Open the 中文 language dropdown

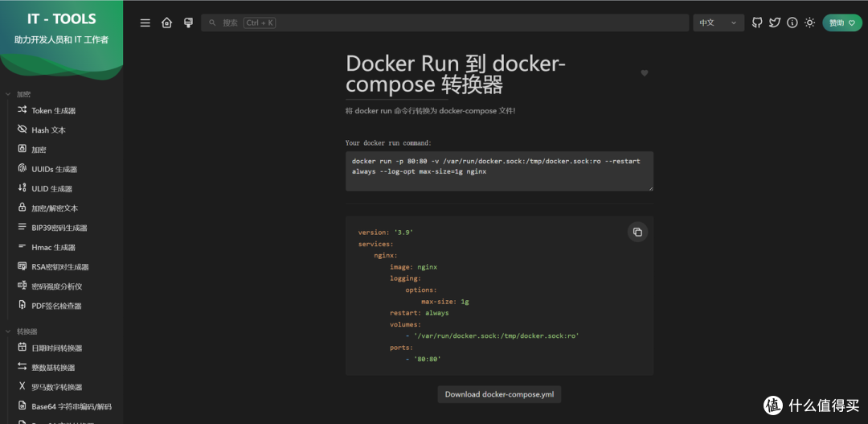tap(719, 23)
